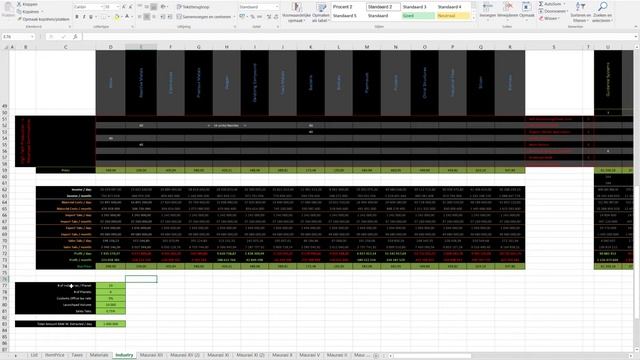This screenshot has height=360, width=640.
Task: Collapse the ribbon with the arrow
Action: coord(636,27)
